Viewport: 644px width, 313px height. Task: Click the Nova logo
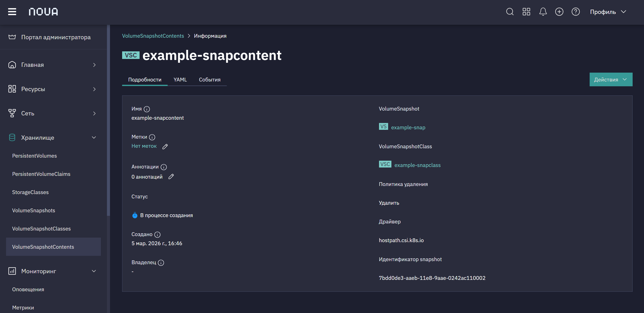click(43, 12)
